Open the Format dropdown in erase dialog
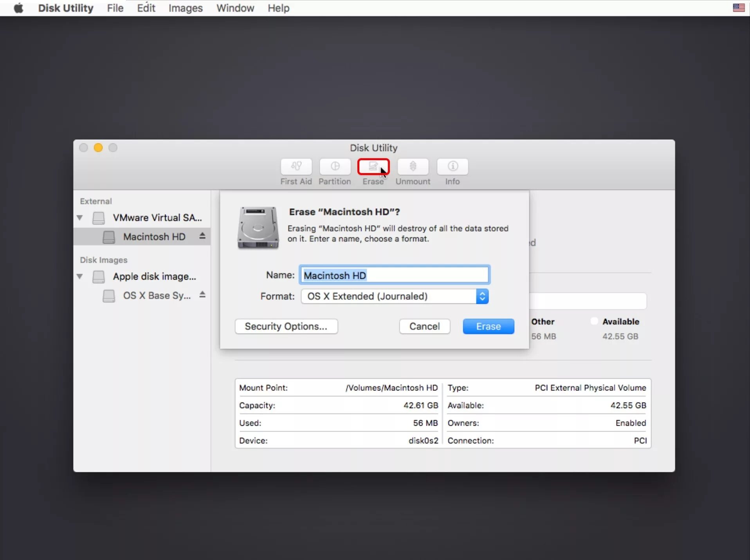 click(395, 296)
